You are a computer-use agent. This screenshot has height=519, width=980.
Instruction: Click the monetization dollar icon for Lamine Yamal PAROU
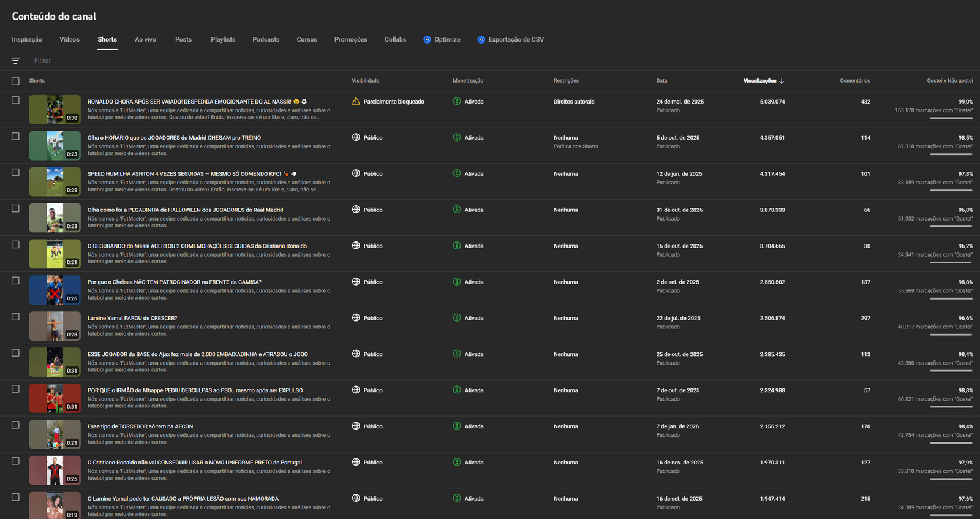pos(457,318)
